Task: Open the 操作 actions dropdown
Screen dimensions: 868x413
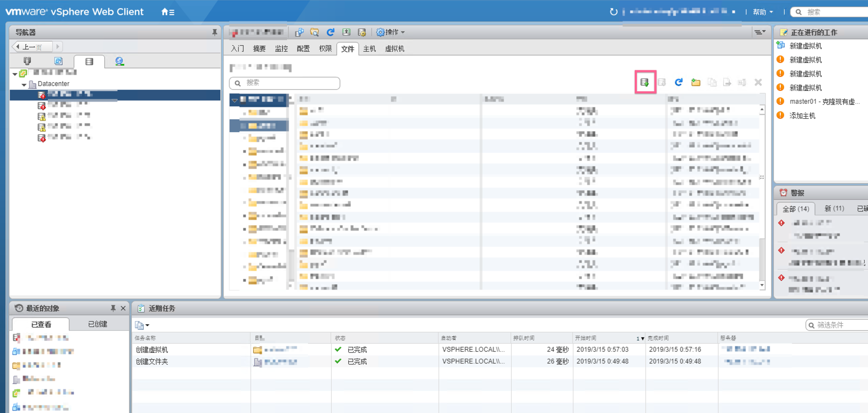Action: pos(391,32)
